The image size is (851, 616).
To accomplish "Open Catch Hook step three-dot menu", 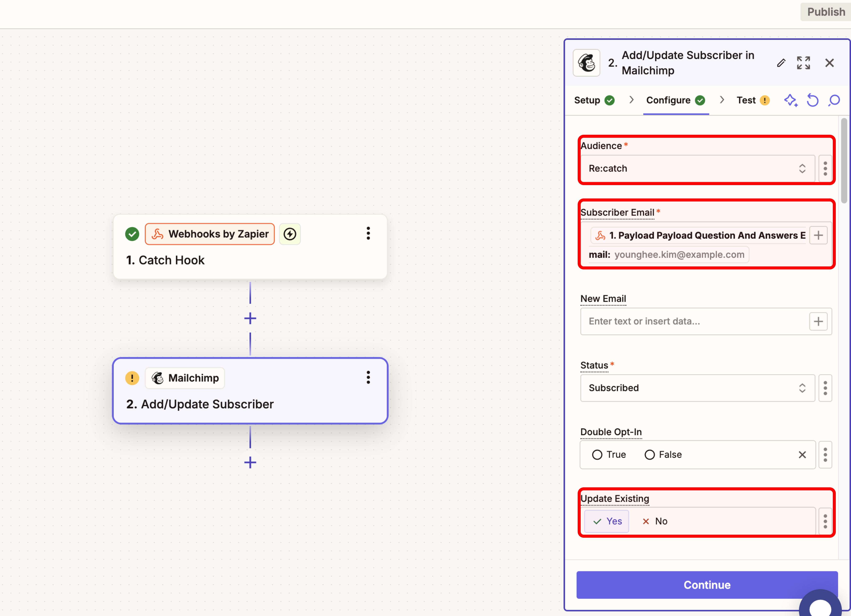I will click(x=368, y=233).
